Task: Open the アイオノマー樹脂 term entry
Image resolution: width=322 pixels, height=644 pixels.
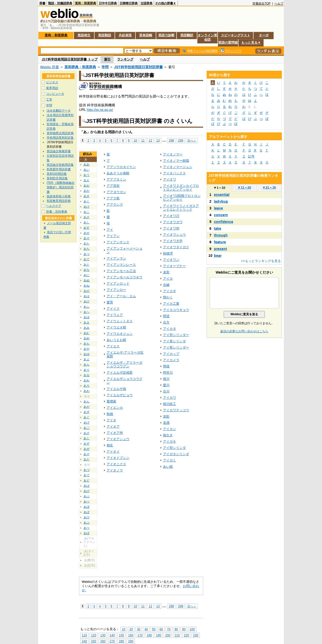Action: coord(176,161)
